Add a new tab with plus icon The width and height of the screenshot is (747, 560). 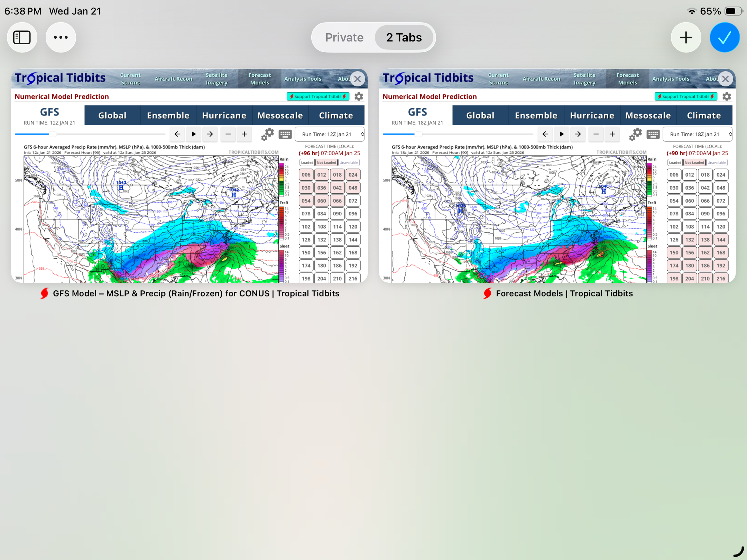[x=686, y=37]
